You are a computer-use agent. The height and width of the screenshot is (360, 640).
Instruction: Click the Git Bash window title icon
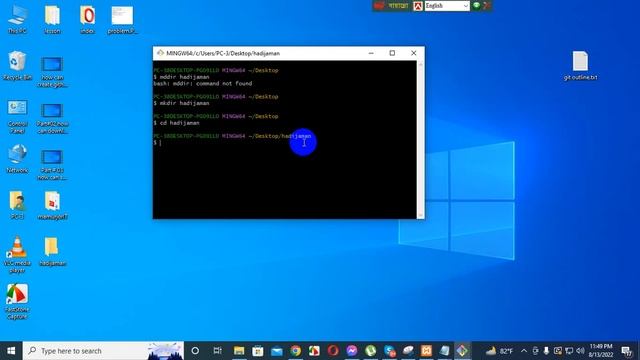tap(160, 53)
